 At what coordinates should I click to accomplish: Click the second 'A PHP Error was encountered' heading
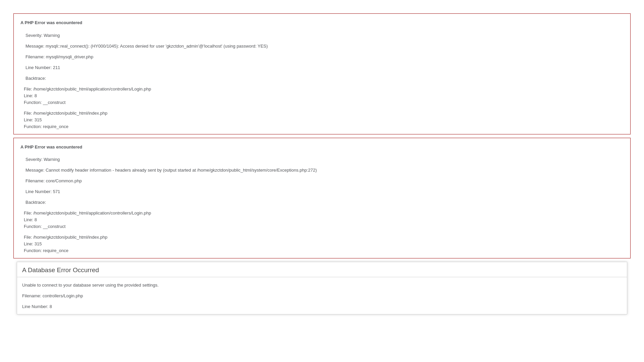51,147
